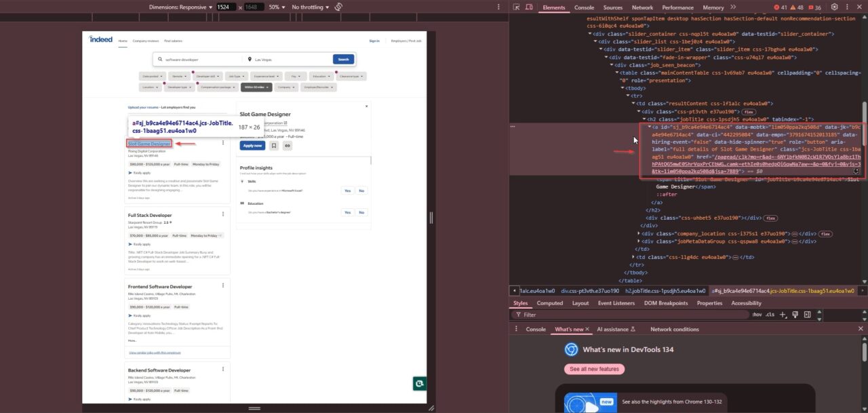Close the bottom drawer panel with X

tap(861, 329)
